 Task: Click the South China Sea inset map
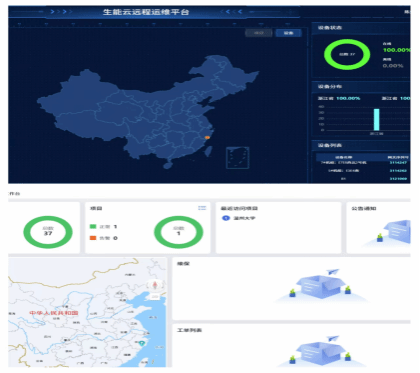tap(238, 158)
